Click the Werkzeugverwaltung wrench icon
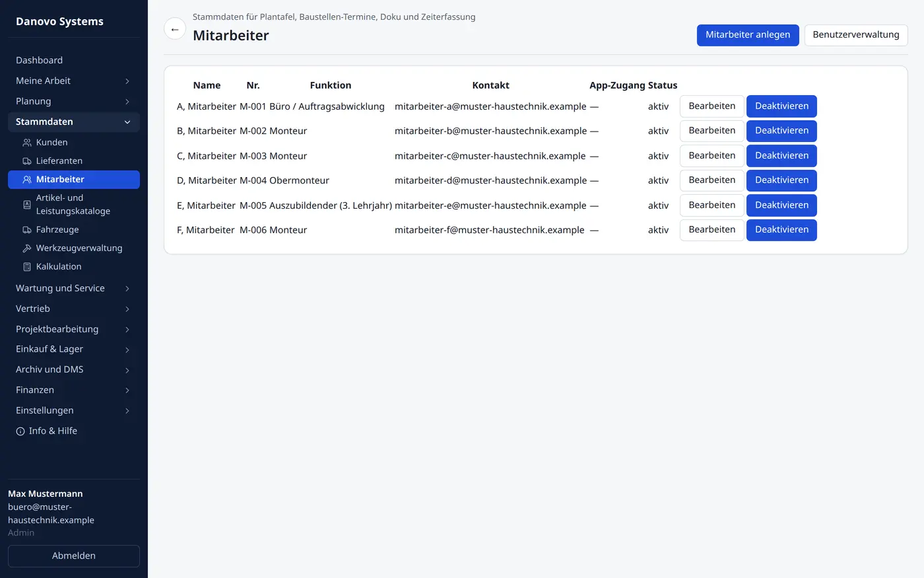The width and height of the screenshot is (924, 578). click(27, 248)
